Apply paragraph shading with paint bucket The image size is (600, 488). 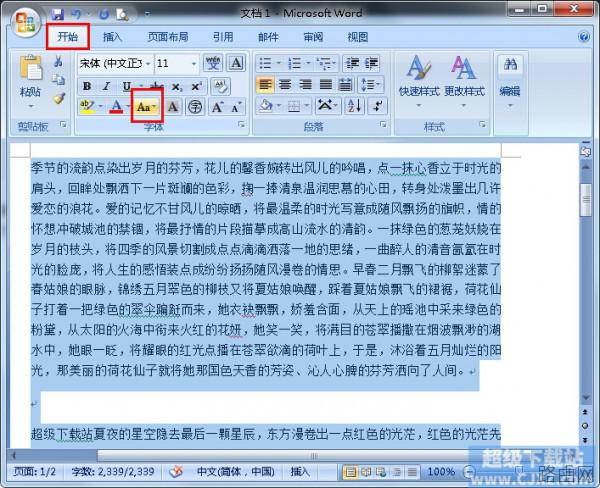coord(265,106)
